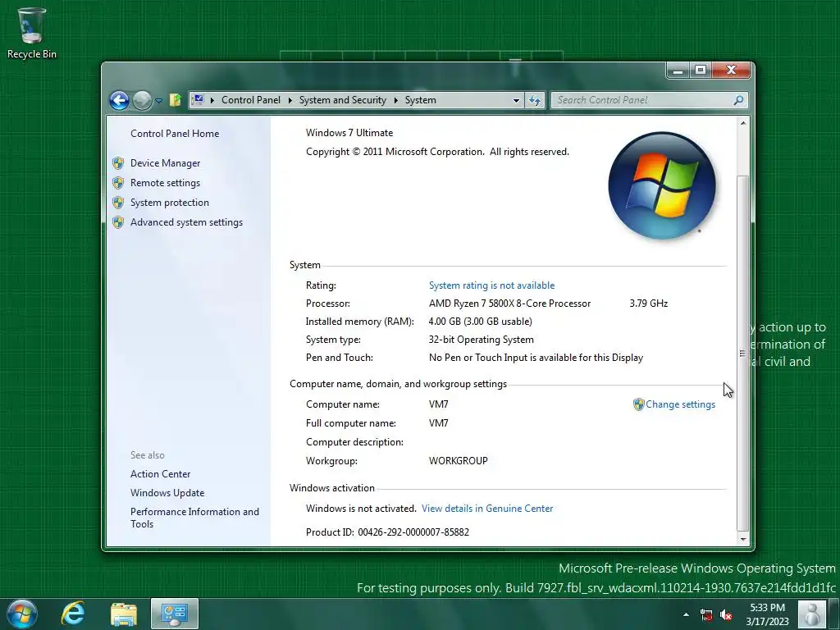Viewport: 840px width, 630px height.
Task: Open address bar history dropdown
Action: 516,100
